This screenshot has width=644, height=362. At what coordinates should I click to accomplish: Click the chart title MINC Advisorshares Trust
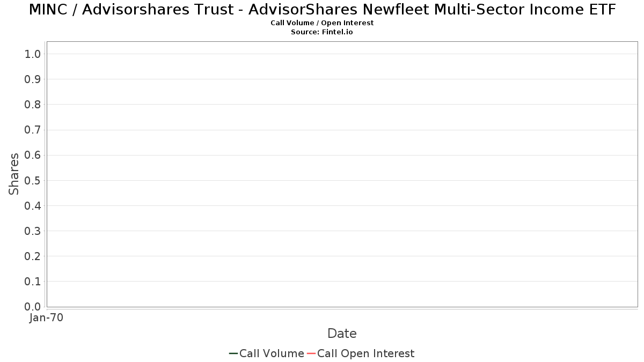point(322,10)
